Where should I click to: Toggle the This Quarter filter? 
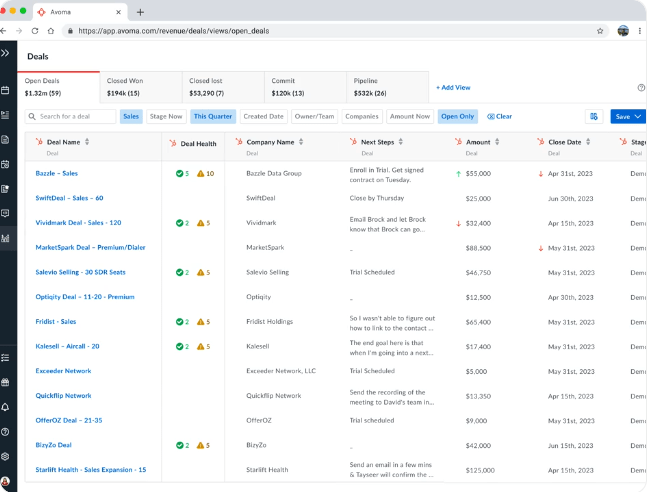[x=213, y=116]
